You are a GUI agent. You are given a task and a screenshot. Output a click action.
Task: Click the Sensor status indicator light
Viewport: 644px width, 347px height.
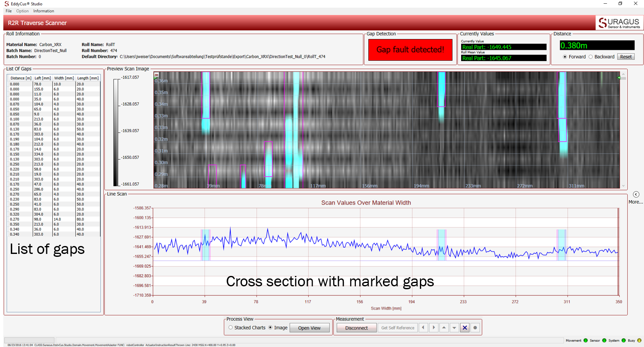point(604,340)
